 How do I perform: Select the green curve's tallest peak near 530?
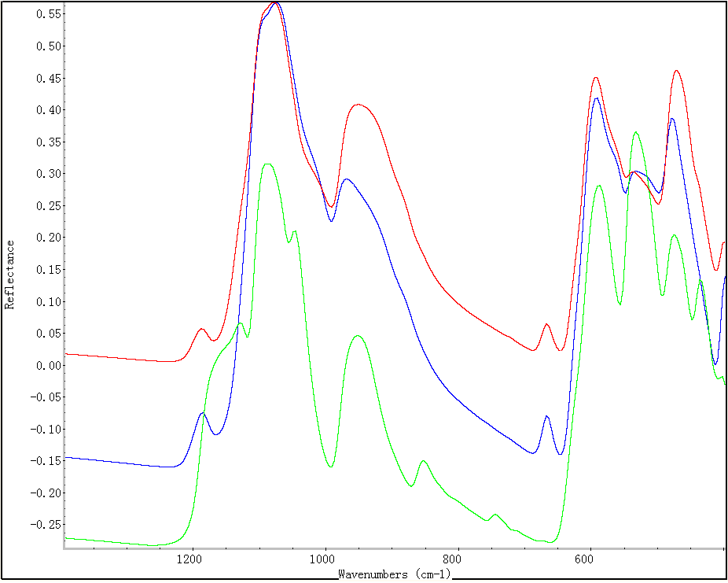point(635,132)
